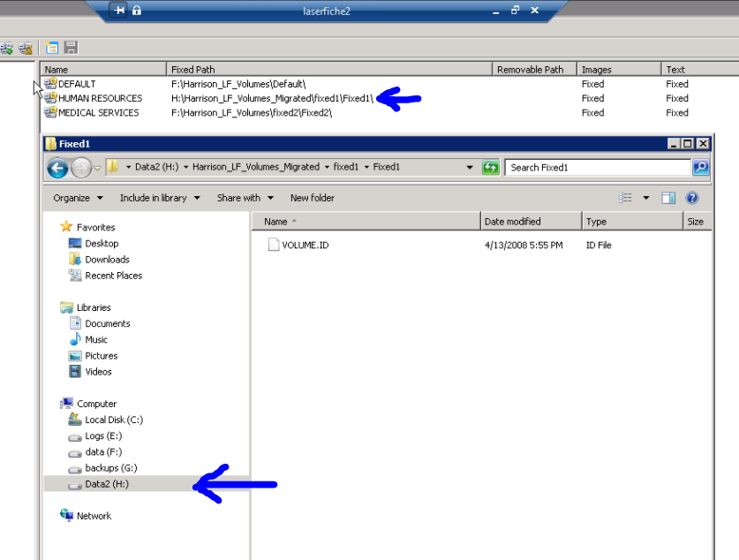739x560 pixels.
Task: Click the floppy disk save toolbar icon
Action: coord(72,48)
